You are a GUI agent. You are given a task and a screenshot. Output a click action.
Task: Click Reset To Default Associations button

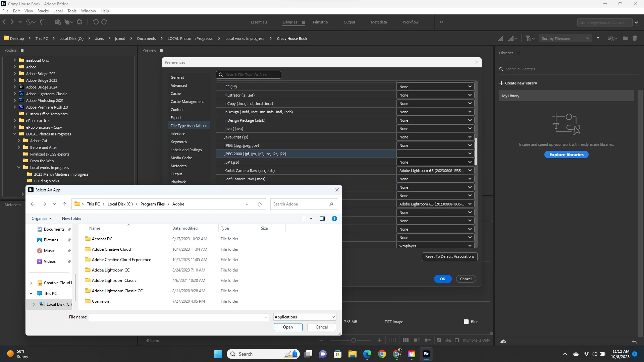click(449, 256)
